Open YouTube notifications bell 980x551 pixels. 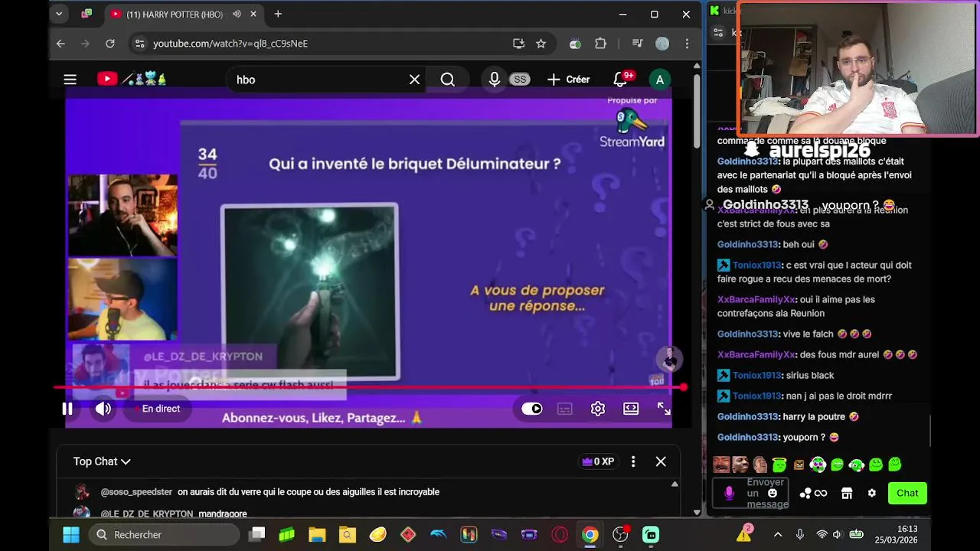tap(621, 80)
